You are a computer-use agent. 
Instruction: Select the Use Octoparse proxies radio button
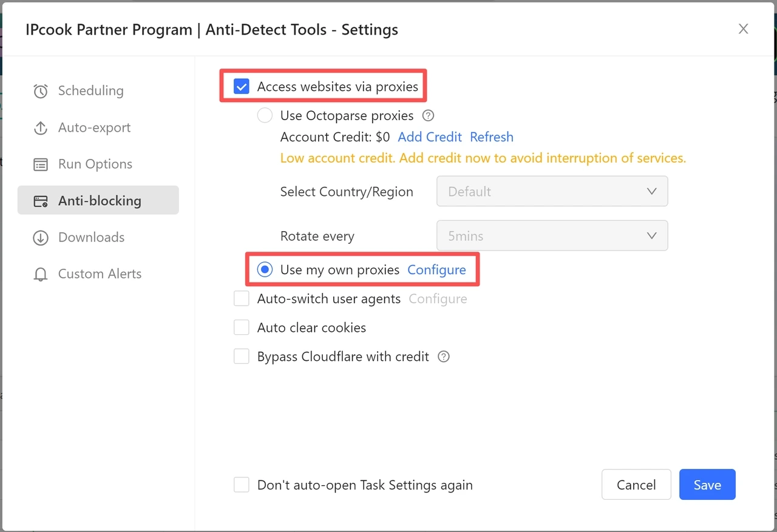pyautogui.click(x=265, y=115)
